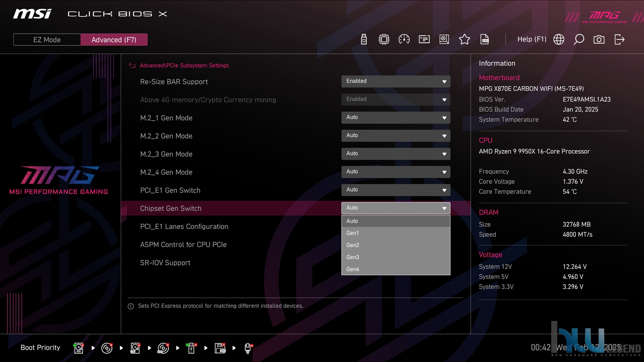Open the CPU information chip icon
The height and width of the screenshot is (362, 644).
(x=384, y=39)
